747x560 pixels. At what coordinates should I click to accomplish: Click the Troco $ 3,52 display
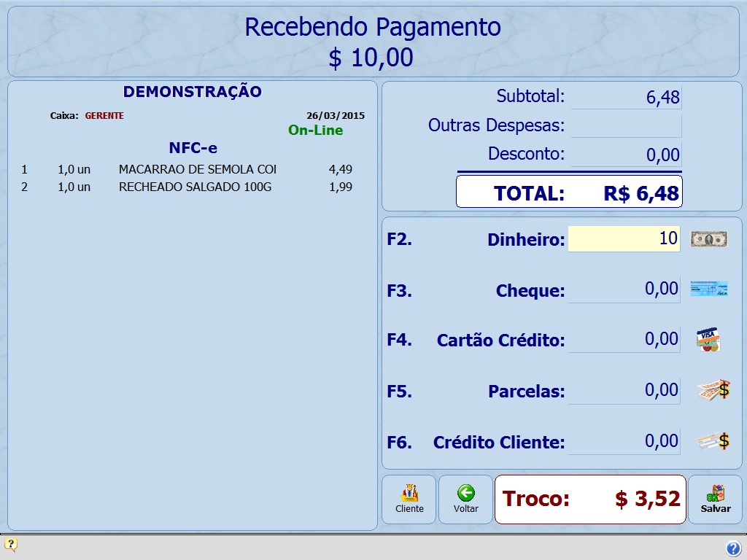click(x=590, y=499)
